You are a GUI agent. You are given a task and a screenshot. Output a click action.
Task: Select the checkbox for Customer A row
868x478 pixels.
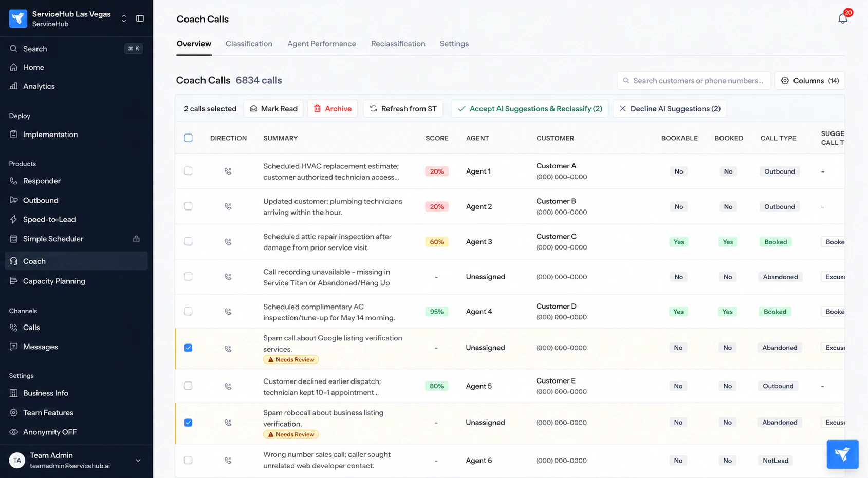coord(188,171)
